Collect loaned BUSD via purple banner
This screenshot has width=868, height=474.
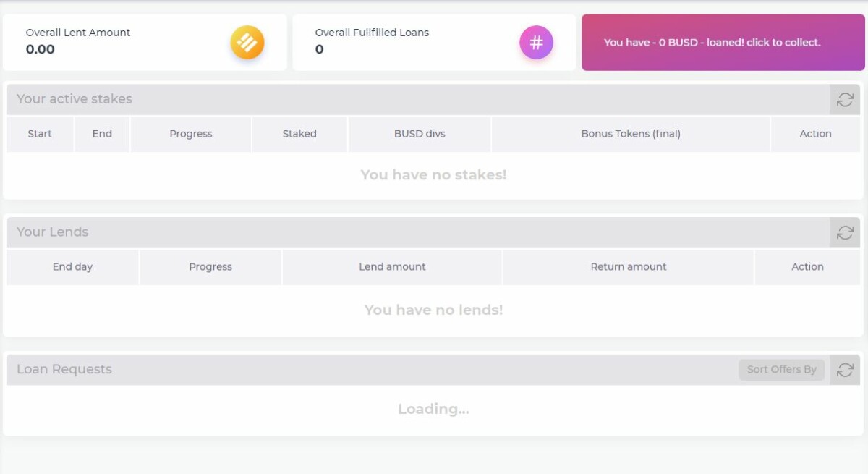point(723,43)
